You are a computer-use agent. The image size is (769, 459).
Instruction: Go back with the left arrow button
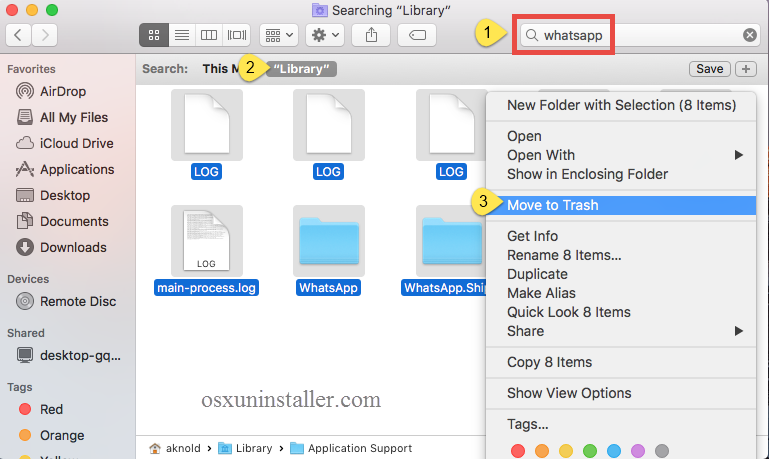19,35
